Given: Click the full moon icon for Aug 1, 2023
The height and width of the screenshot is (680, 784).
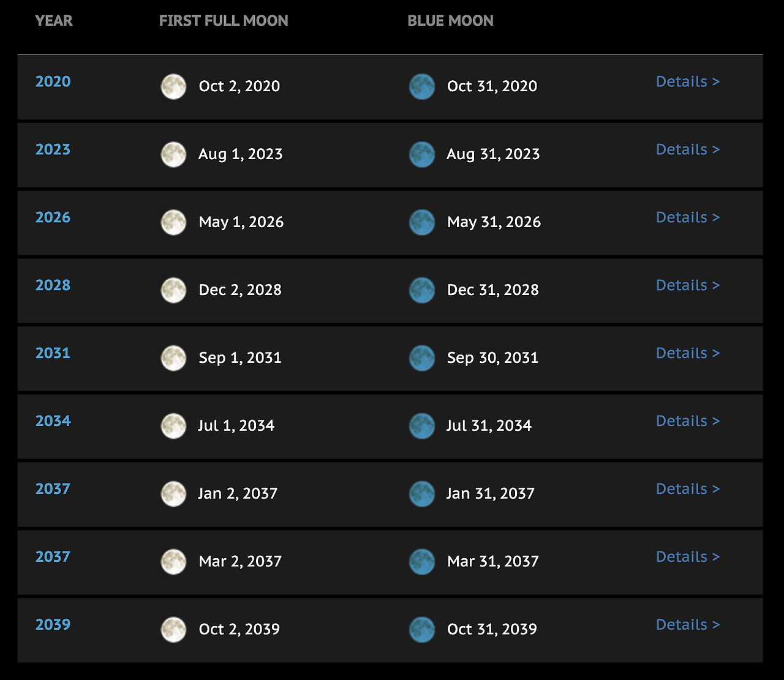Looking at the screenshot, I should [x=173, y=154].
